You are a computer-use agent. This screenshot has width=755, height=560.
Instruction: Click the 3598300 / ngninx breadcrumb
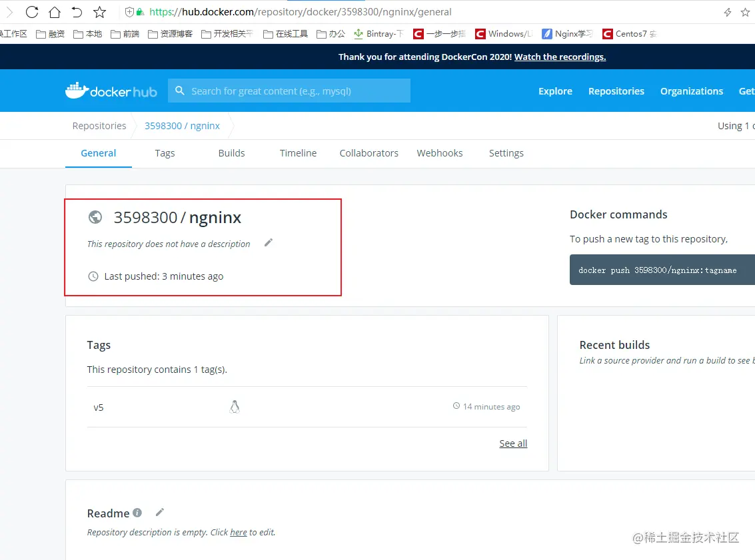(182, 126)
